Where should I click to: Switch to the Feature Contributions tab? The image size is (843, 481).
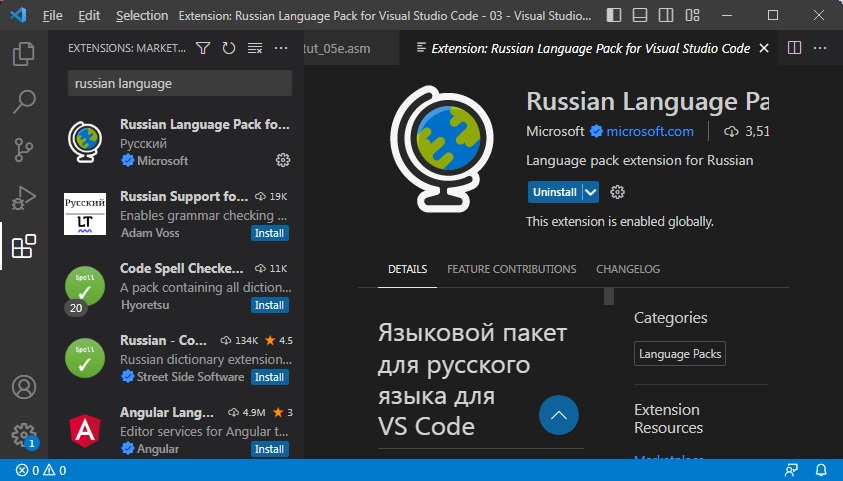[x=511, y=269]
